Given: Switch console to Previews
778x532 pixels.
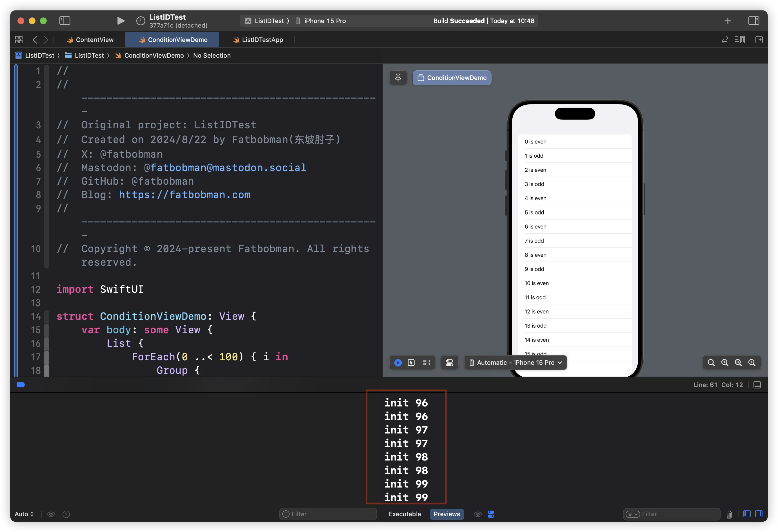Looking at the screenshot, I should tap(446, 514).
